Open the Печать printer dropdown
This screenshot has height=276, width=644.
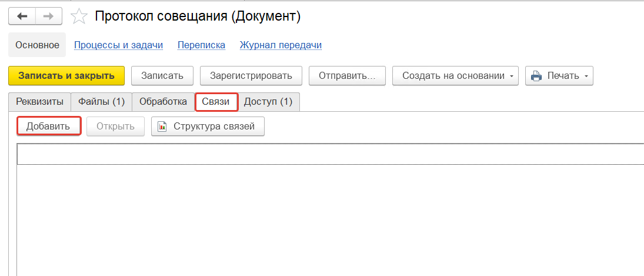pyautogui.click(x=559, y=75)
